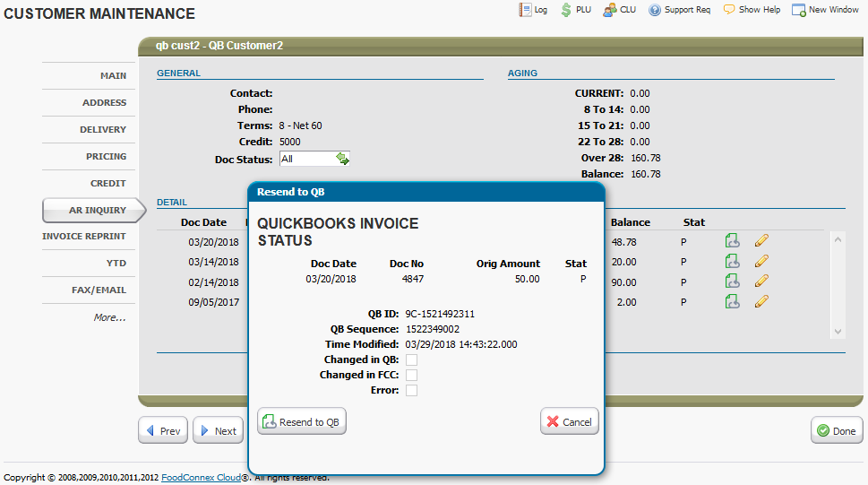Click QB ID value 9C-1521492311
868x485 pixels.
point(440,314)
